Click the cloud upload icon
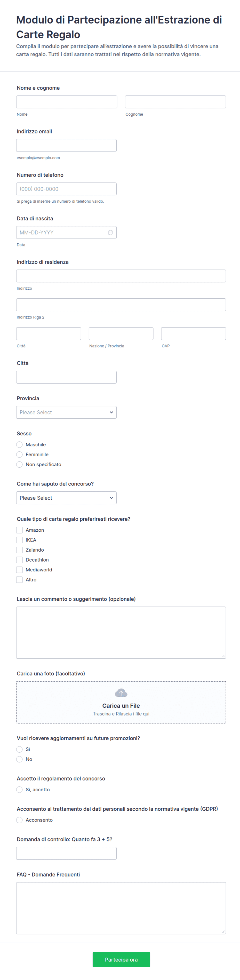The image size is (240, 980). coord(121,693)
